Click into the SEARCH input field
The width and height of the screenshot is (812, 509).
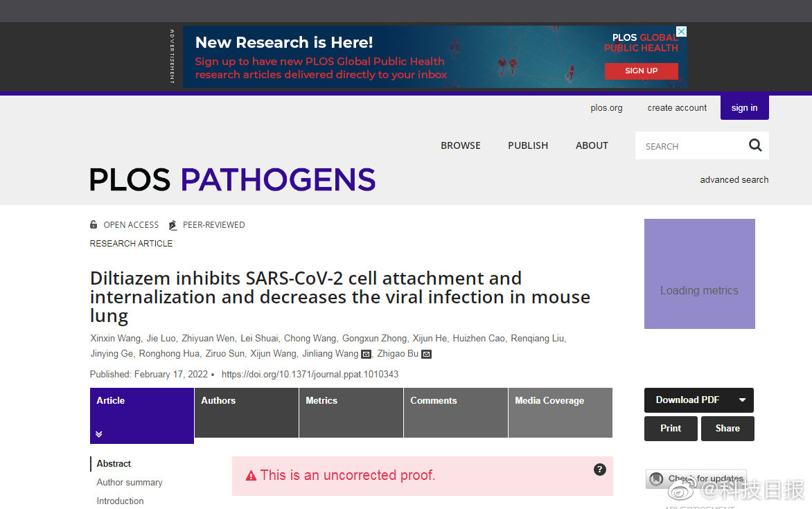coord(691,146)
